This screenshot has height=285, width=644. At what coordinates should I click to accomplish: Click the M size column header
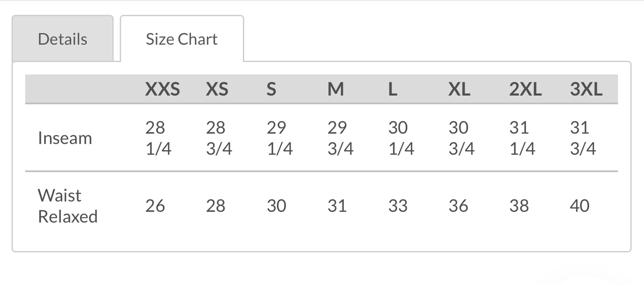pos(336,90)
